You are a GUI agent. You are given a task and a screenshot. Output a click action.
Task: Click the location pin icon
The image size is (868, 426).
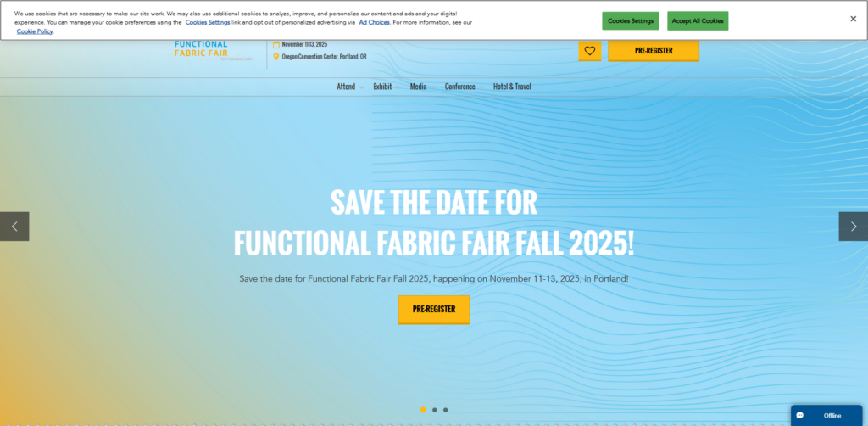(x=276, y=57)
